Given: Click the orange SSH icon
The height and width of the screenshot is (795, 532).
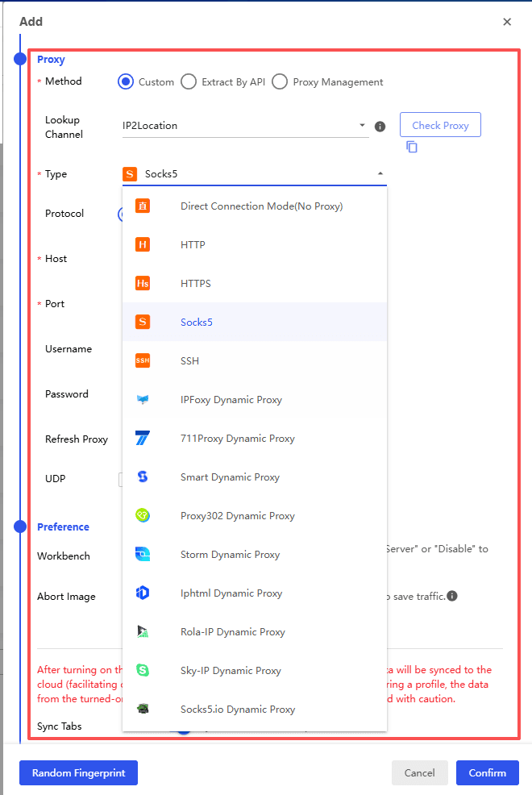Looking at the screenshot, I should (x=143, y=360).
